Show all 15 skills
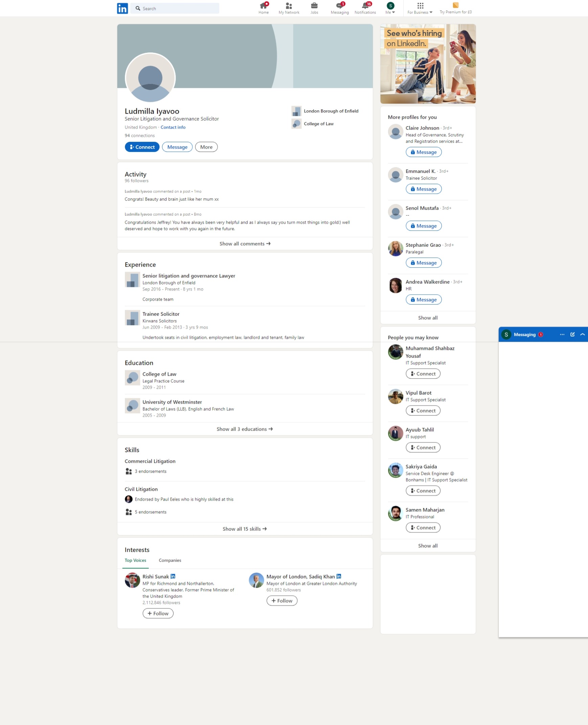 pyautogui.click(x=245, y=529)
